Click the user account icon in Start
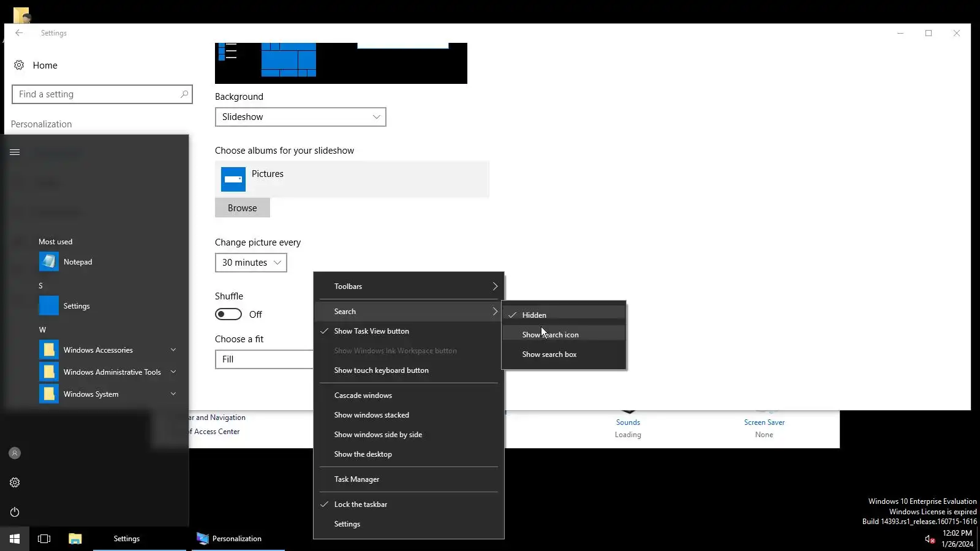Screen dimensions: 980x551 (x=15, y=453)
